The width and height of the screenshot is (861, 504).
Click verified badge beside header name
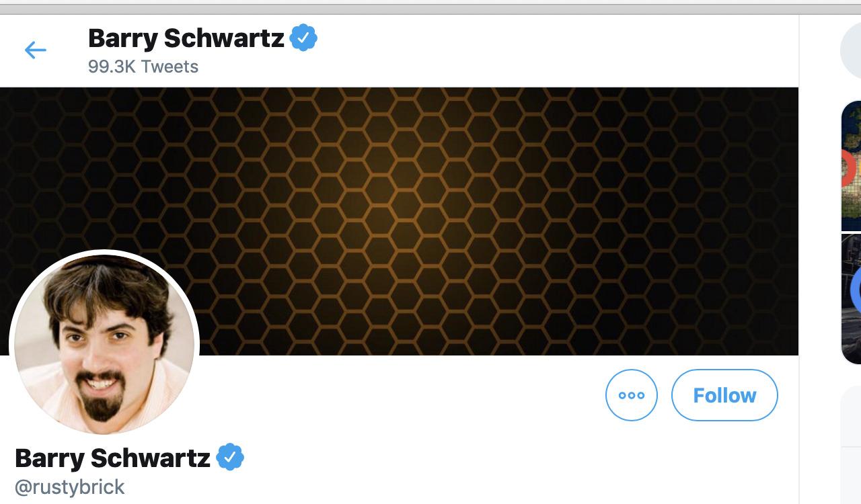coord(303,38)
